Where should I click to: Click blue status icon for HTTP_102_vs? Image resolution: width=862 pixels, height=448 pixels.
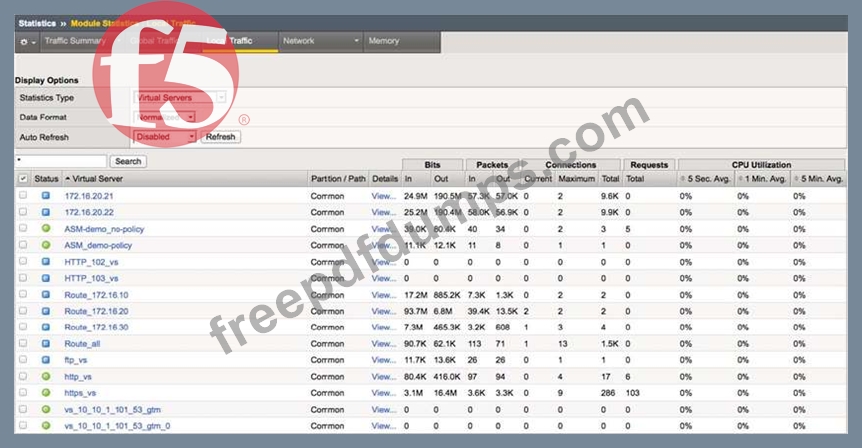(45, 262)
